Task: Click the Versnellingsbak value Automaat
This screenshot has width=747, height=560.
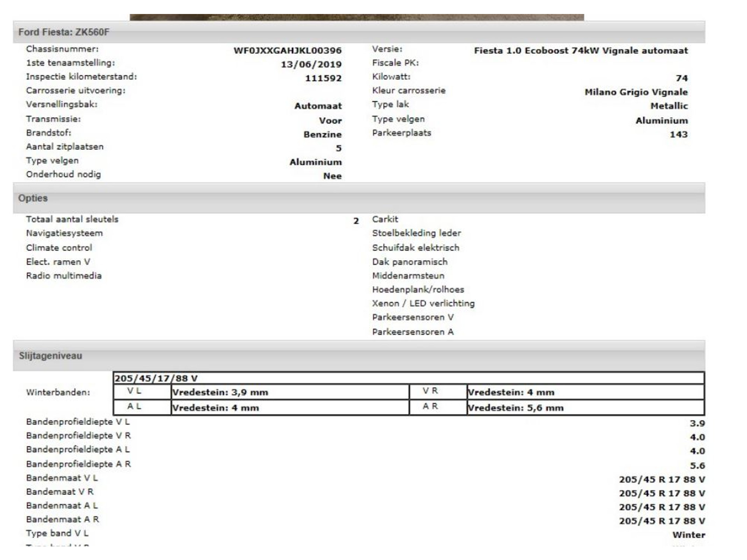Action: (318, 106)
